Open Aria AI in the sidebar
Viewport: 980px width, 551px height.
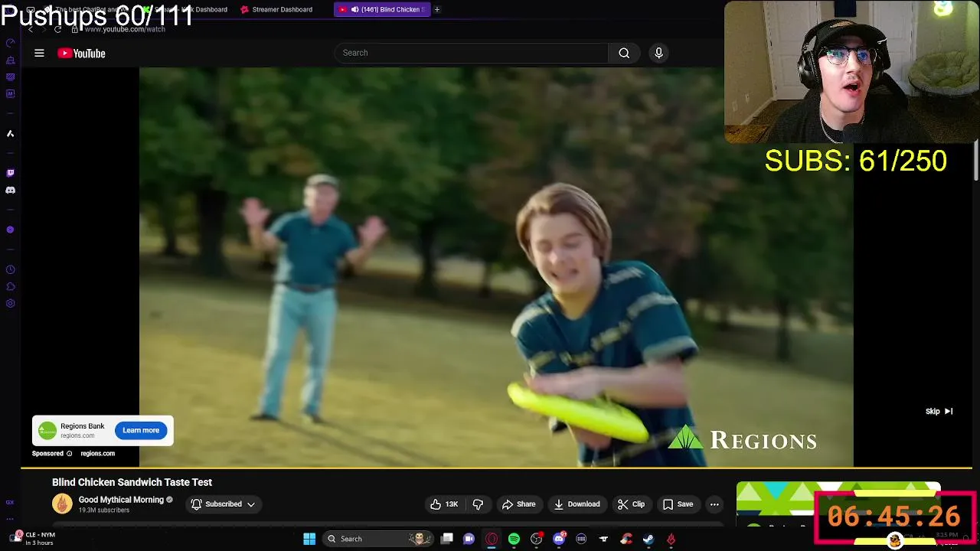(x=10, y=133)
